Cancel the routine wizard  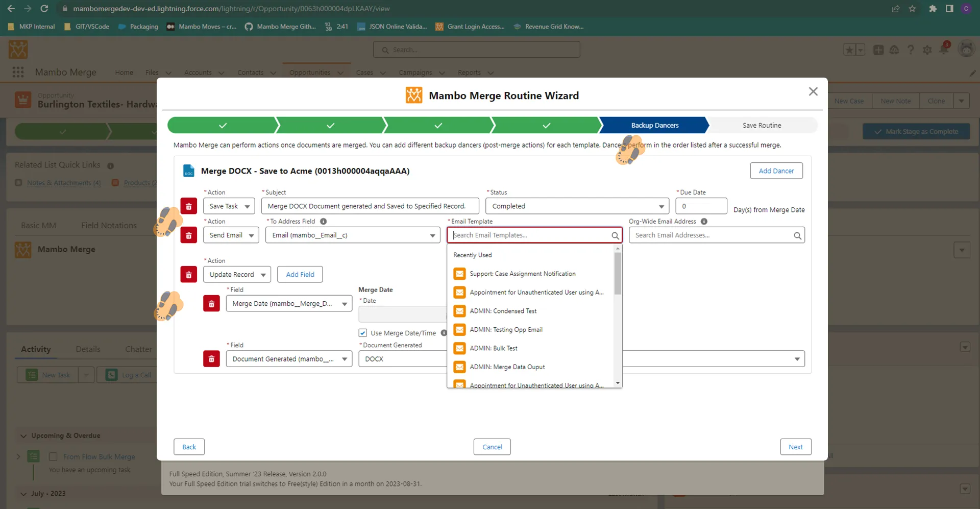point(492,447)
